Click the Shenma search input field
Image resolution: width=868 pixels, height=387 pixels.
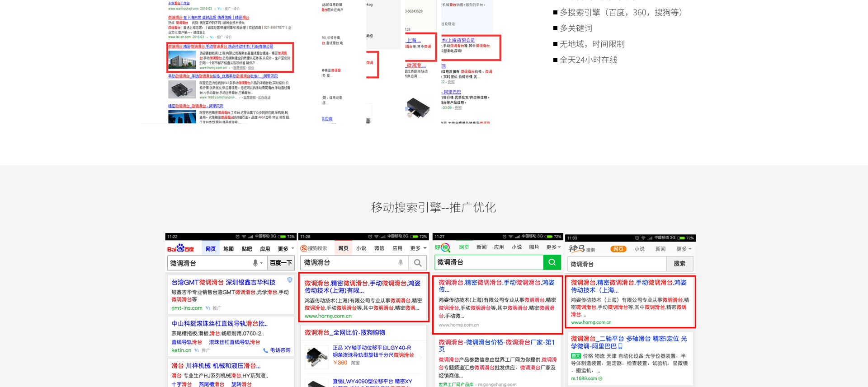(x=617, y=264)
